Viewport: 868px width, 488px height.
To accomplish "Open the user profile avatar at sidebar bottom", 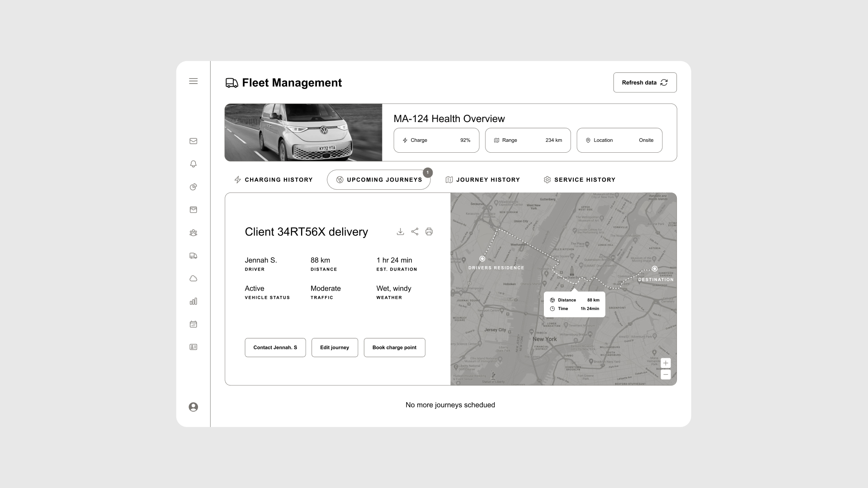I will coord(193,407).
